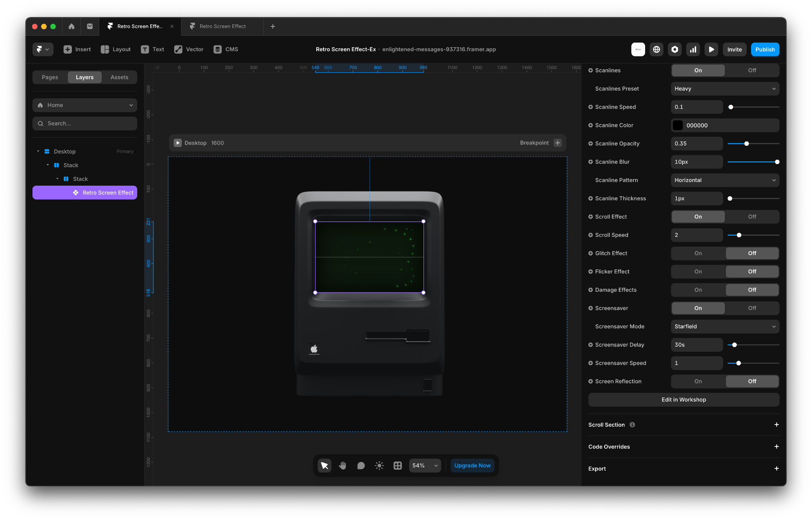Click the globe localization icon
Screen dimensions: 812x520
pyautogui.click(x=657, y=50)
